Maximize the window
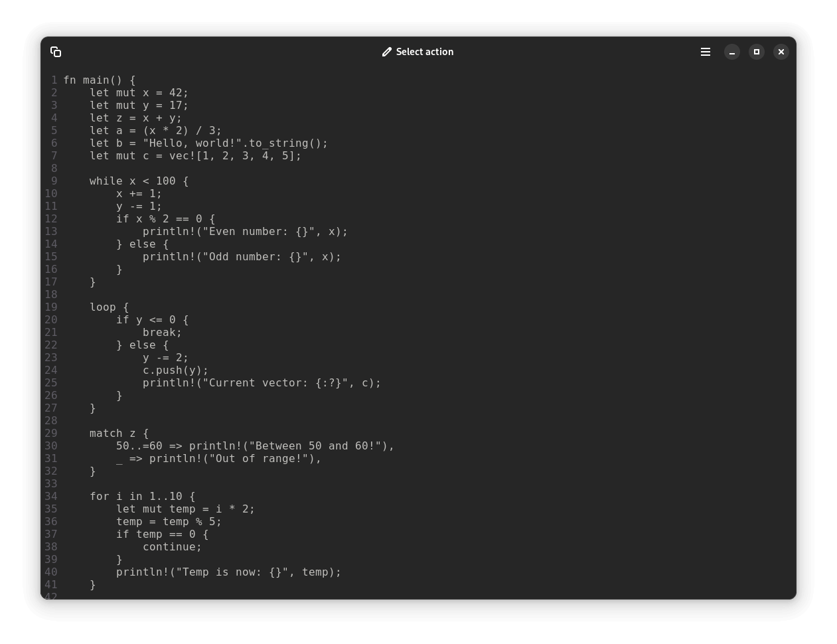 (757, 52)
